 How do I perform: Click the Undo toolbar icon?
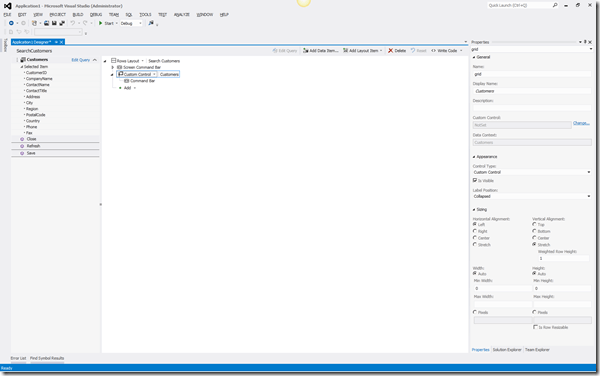click(x=72, y=23)
